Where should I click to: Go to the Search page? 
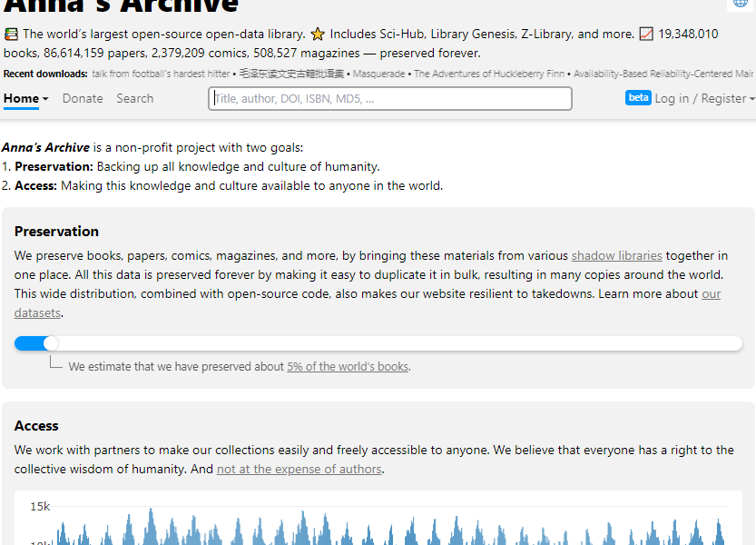pyautogui.click(x=134, y=98)
